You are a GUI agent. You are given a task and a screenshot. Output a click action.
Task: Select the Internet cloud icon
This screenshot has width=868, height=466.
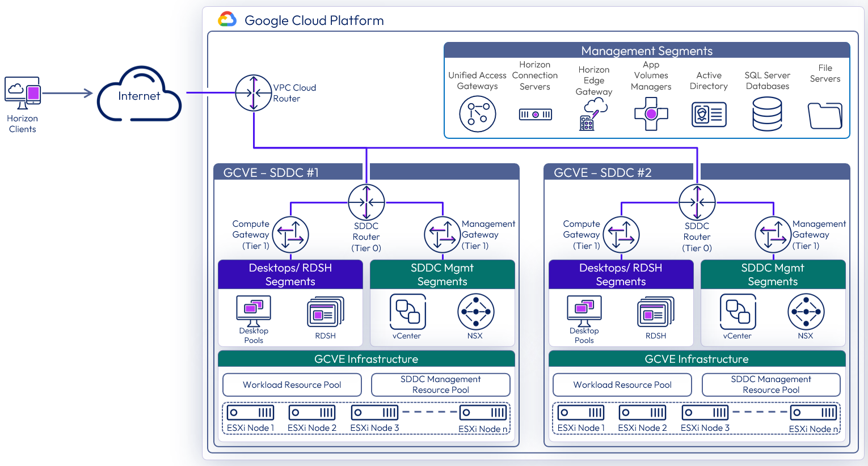pyautogui.click(x=139, y=95)
